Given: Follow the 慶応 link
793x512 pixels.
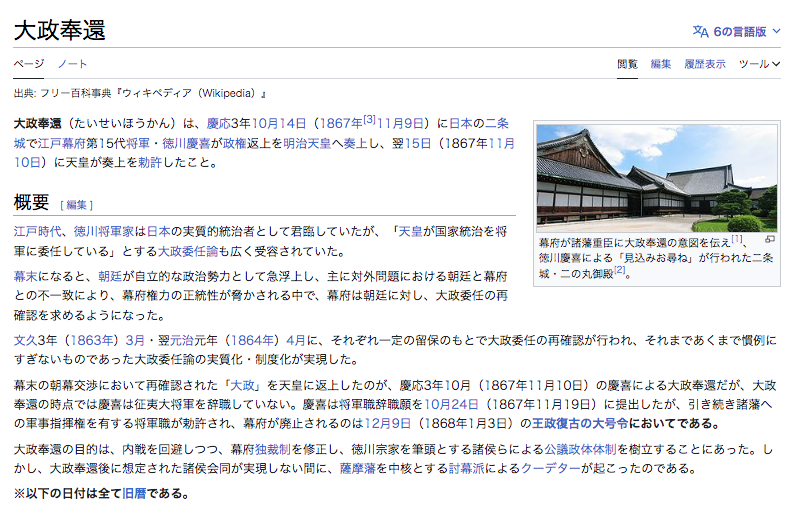Looking at the screenshot, I should (x=218, y=123).
